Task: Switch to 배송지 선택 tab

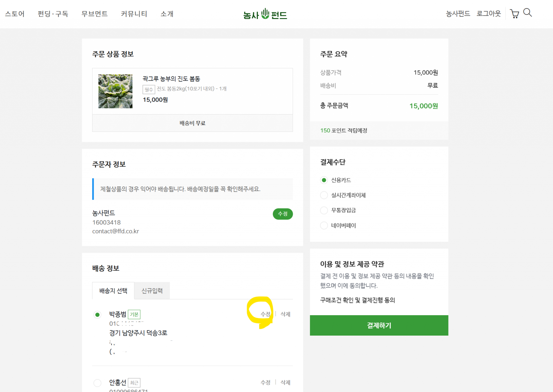Action: point(113,291)
